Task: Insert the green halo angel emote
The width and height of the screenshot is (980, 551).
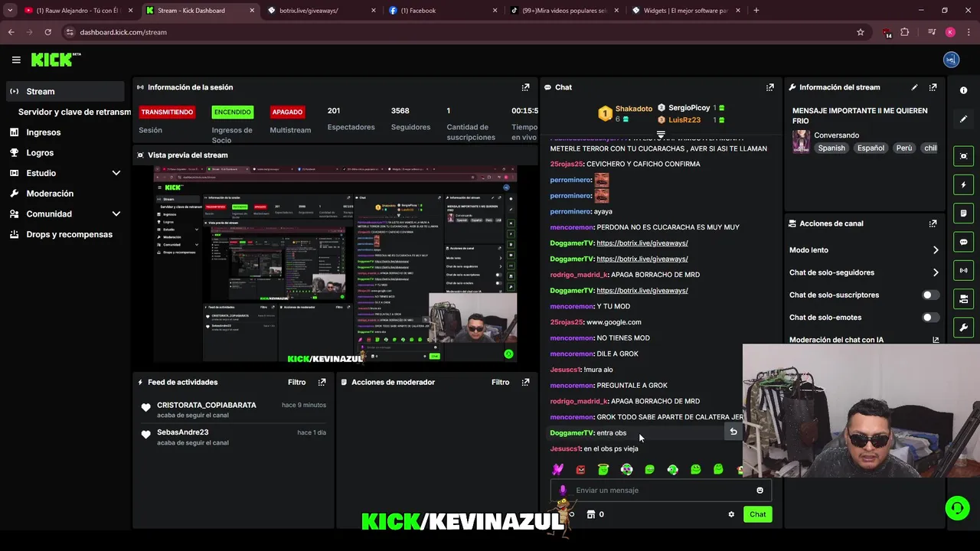Action: coord(603,469)
